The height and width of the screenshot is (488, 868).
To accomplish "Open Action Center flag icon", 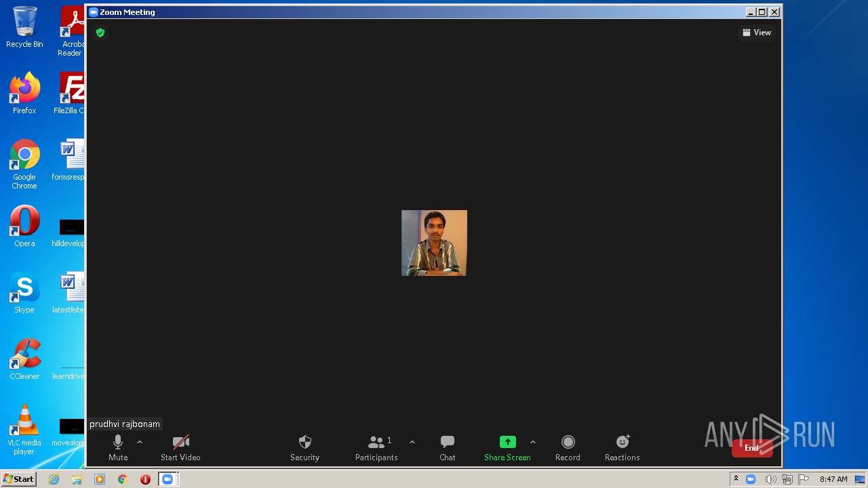I will point(804,479).
